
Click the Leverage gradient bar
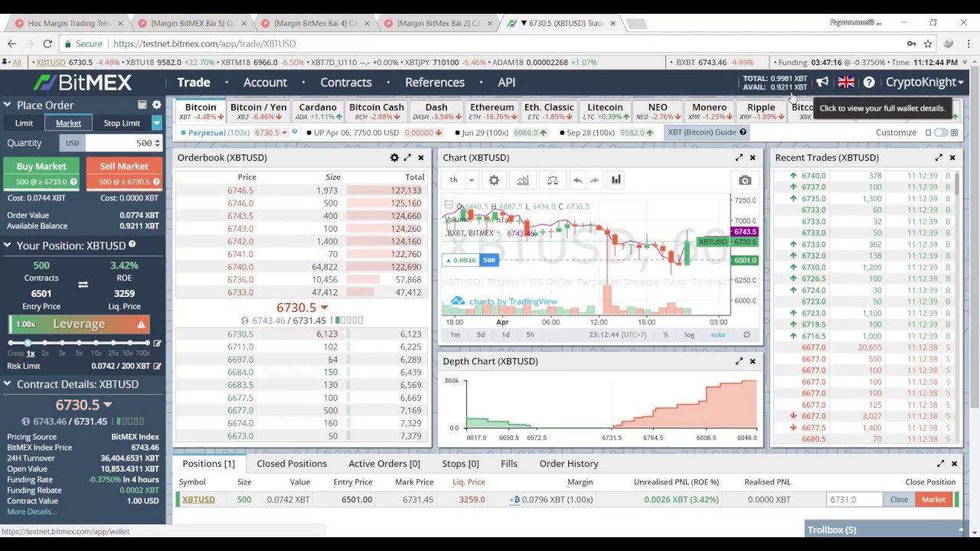[x=79, y=324]
